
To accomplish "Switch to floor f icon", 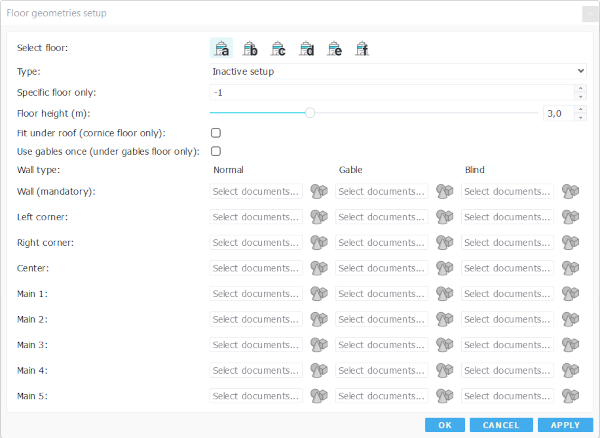I will click(x=362, y=48).
